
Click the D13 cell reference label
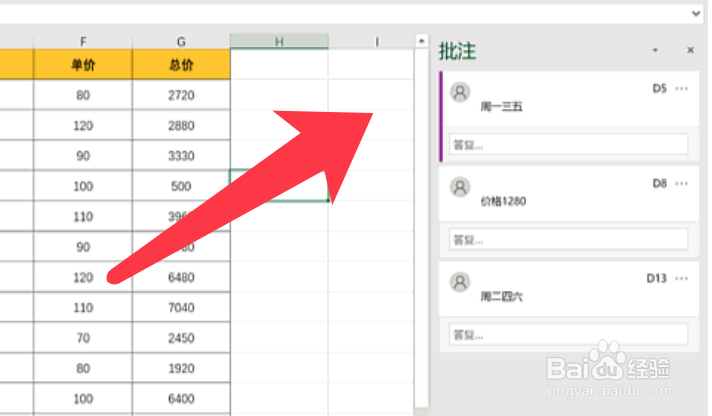(x=656, y=278)
